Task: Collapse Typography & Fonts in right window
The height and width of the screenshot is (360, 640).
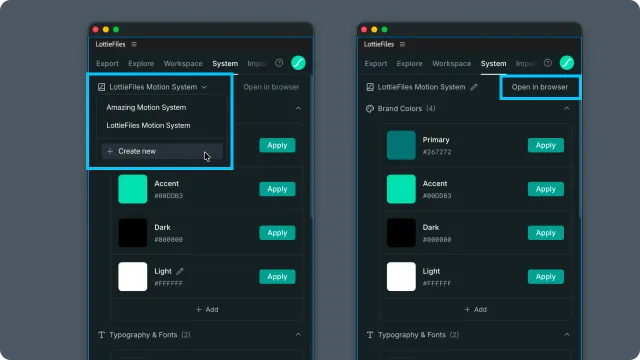Action: pyautogui.click(x=567, y=335)
